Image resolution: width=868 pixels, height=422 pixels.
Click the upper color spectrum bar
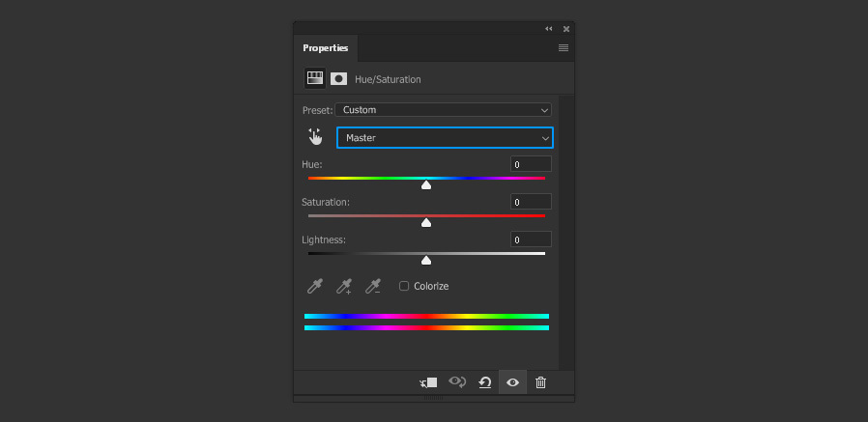pos(427,317)
